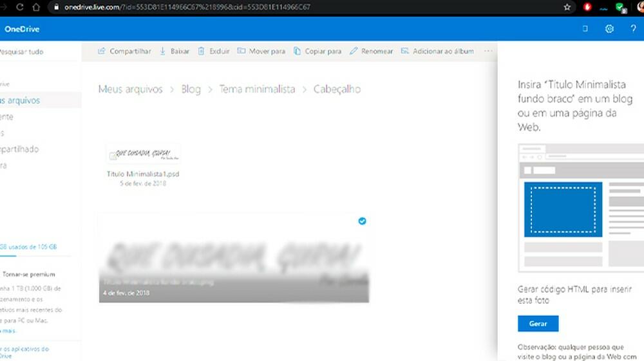Select Mover para in the toolbar
644x361 pixels.
click(261, 51)
